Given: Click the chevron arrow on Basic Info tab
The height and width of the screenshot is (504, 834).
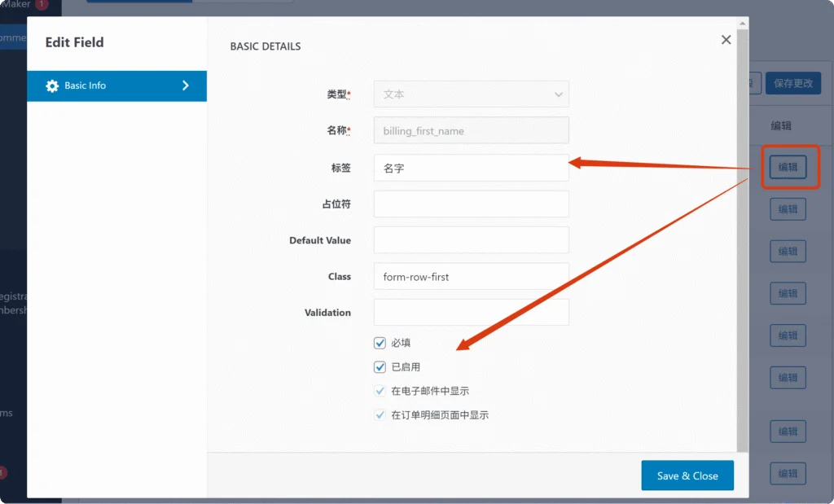Looking at the screenshot, I should (x=186, y=85).
